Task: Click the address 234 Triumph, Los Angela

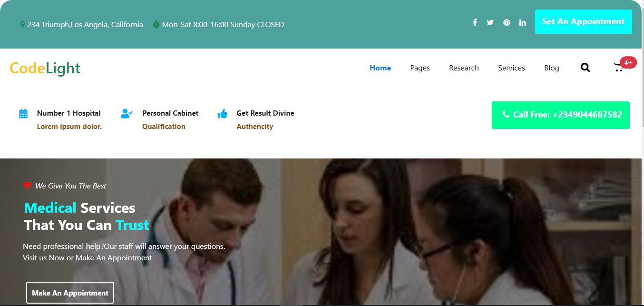Action: 85,24
